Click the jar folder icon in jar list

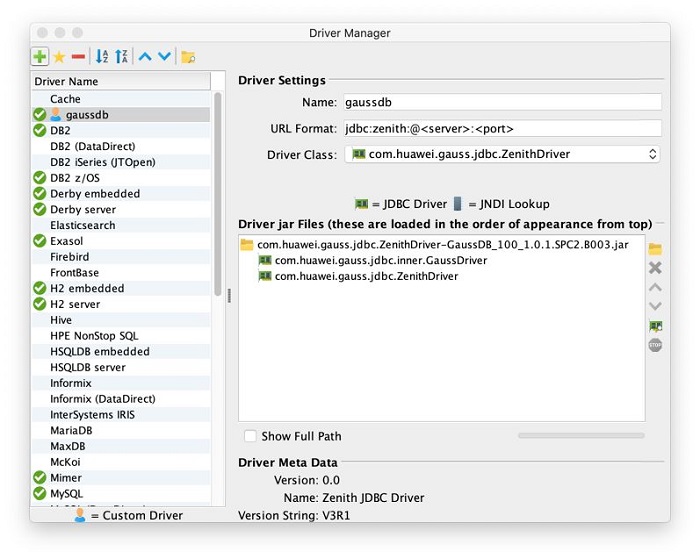[x=246, y=245]
